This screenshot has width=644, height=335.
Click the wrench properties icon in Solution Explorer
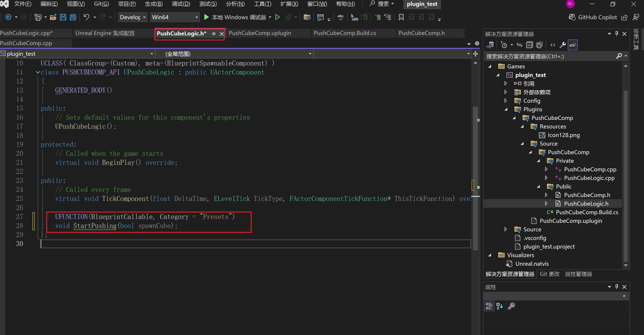tap(563, 45)
